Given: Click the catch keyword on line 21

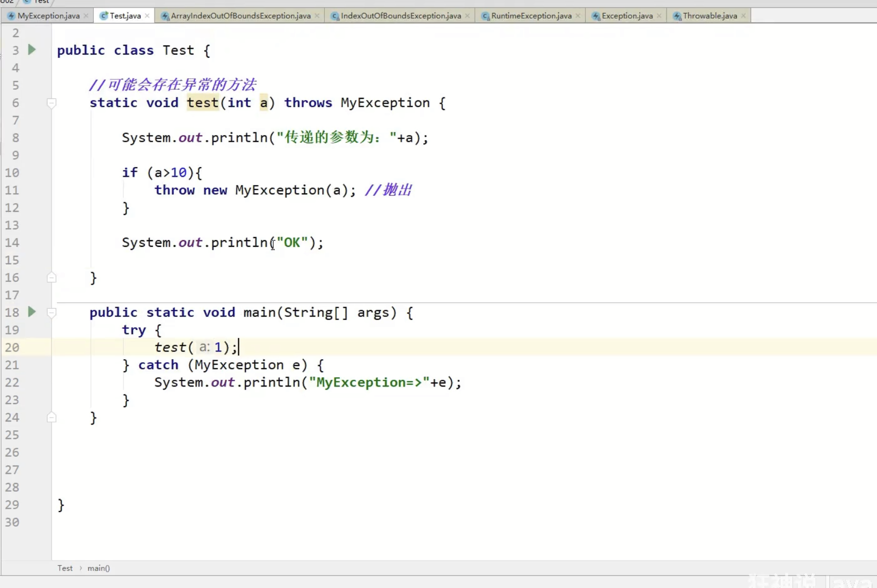Looking at the screenshot, I should pyautogui.click(x=158, y=365).
